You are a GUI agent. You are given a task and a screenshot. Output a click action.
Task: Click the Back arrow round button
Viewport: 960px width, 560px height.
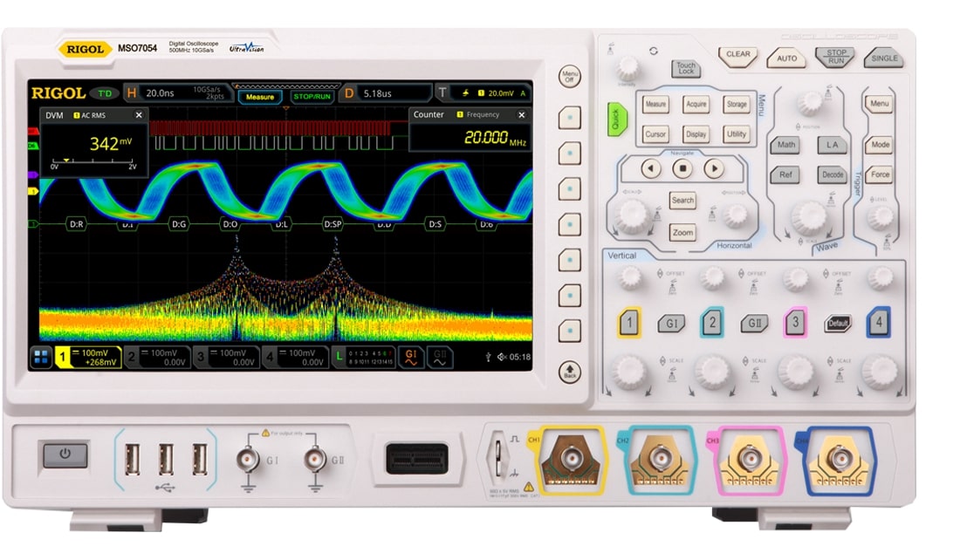[x=569, y=372]
